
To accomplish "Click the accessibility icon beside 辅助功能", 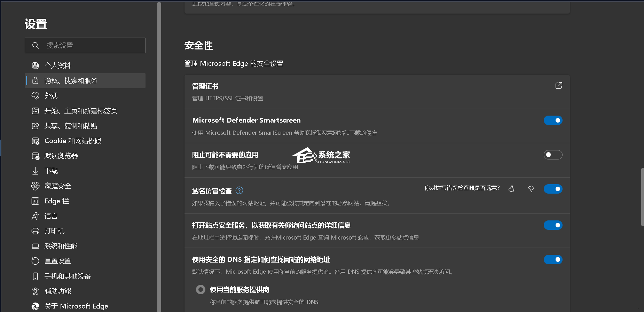I will (35, 291).
